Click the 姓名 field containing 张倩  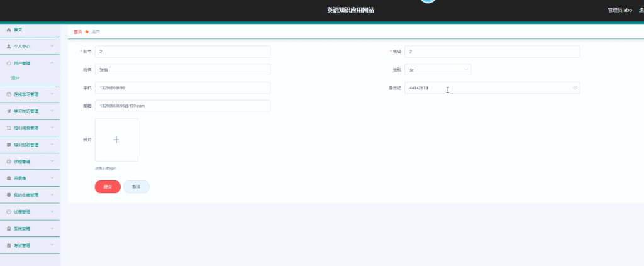pyautogui.click(x=182, y=70)
